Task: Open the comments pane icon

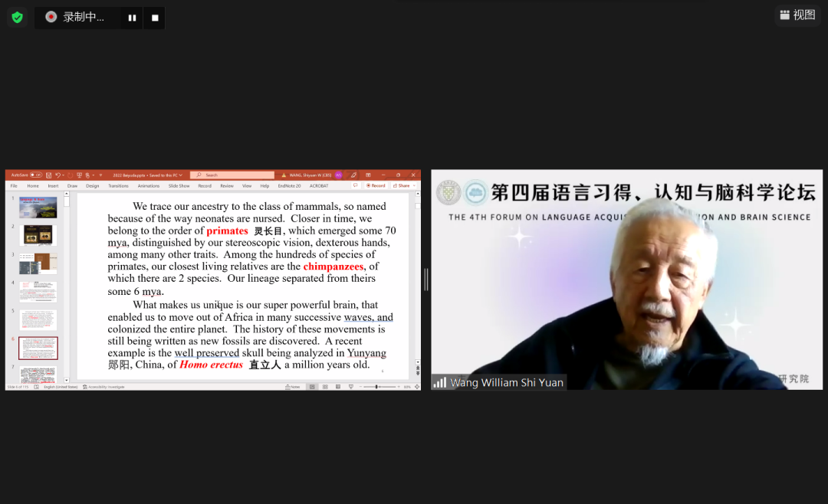Action: [x=355, y=185]
